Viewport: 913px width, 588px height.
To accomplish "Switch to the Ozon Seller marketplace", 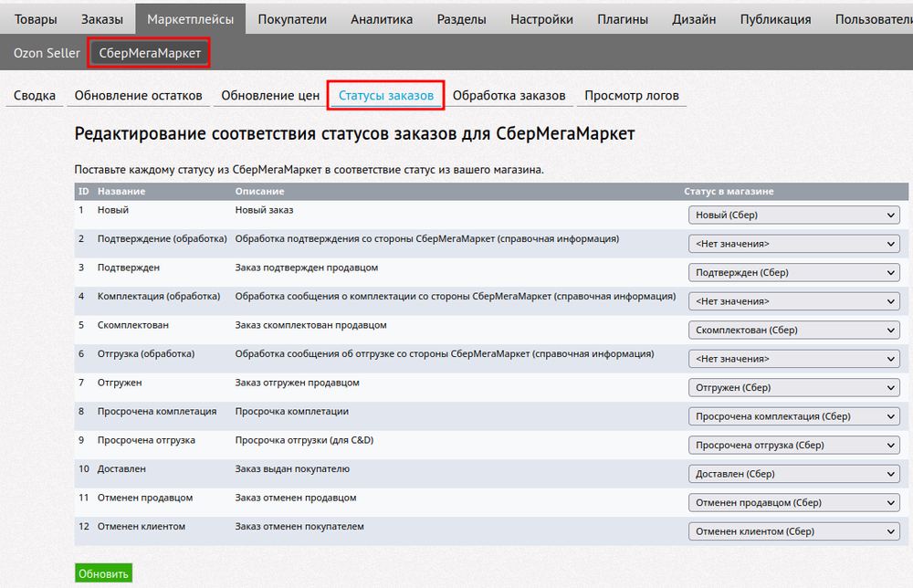I will [47, 53].
